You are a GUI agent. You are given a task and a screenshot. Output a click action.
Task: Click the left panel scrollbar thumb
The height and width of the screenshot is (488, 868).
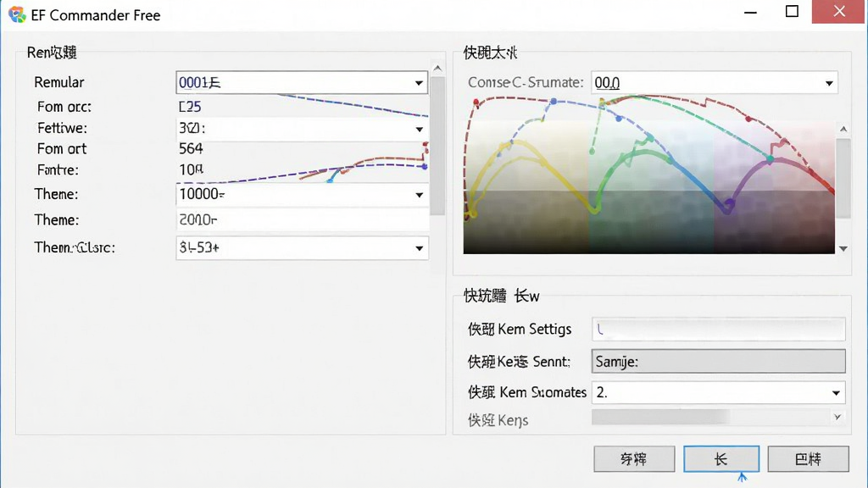[x=437, y=146]
